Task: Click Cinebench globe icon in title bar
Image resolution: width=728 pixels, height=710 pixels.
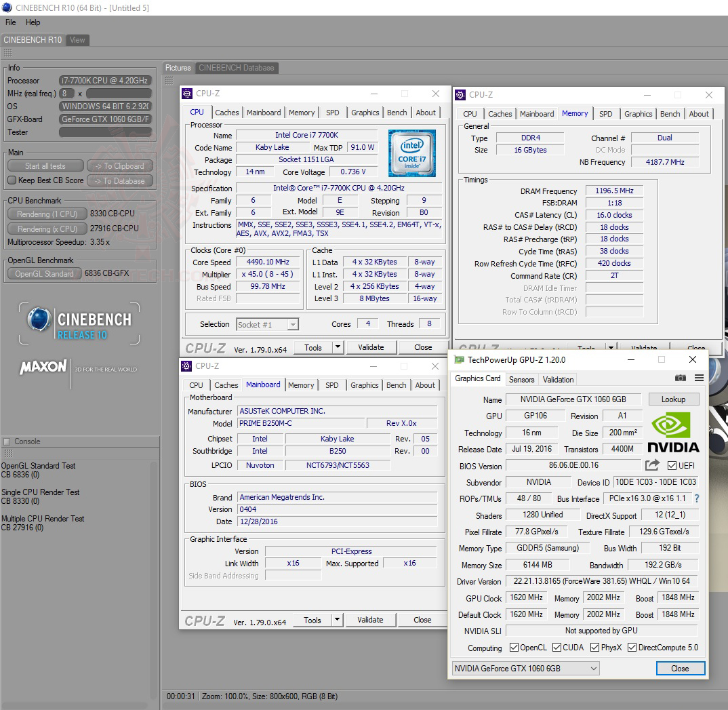Action: [x=7, y=7]
